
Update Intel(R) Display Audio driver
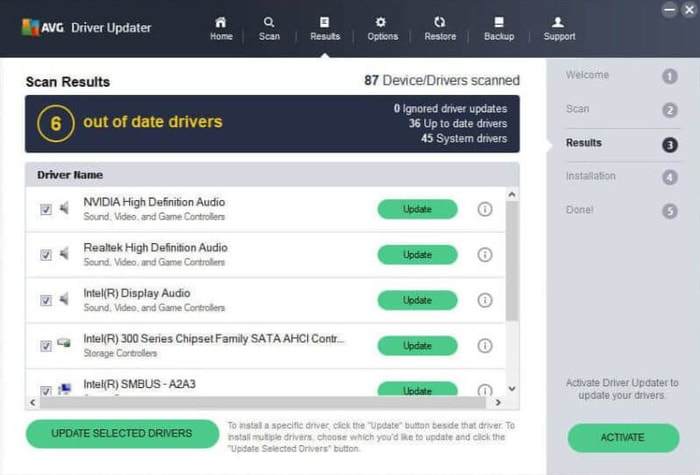(417, 300)
